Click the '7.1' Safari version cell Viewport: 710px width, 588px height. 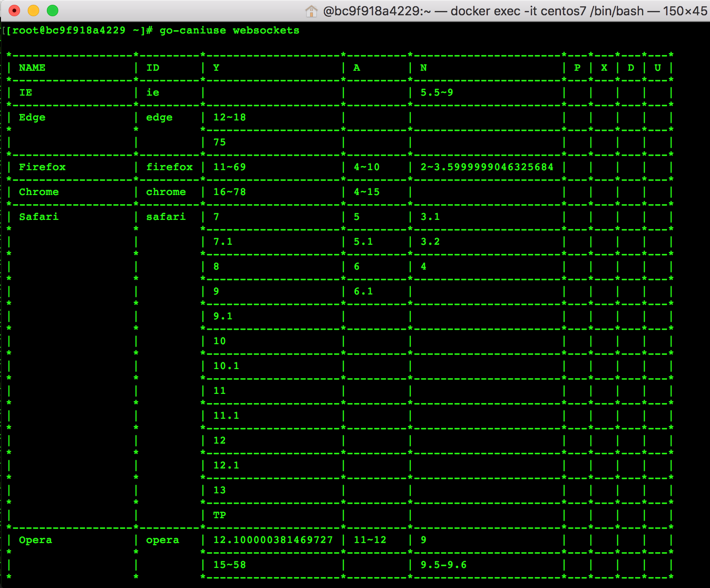tap(223, 241)
